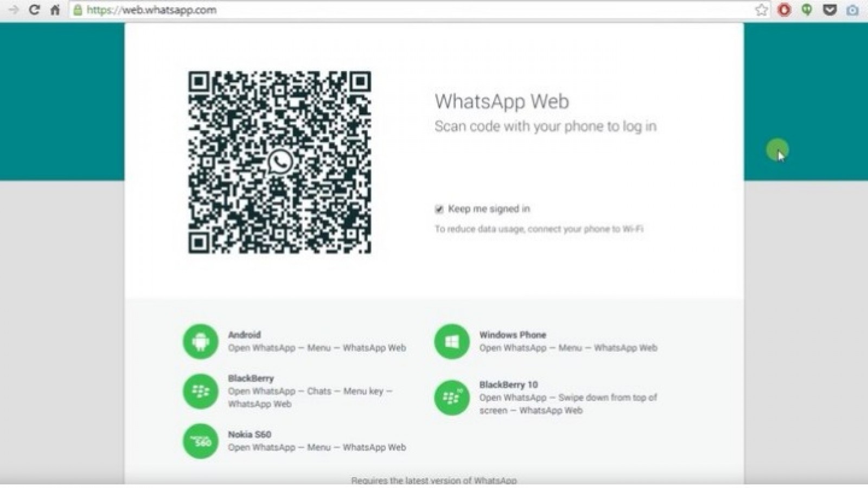Click the bookmark star in the address bar
The image size is (868, 488).
point(762,10)
